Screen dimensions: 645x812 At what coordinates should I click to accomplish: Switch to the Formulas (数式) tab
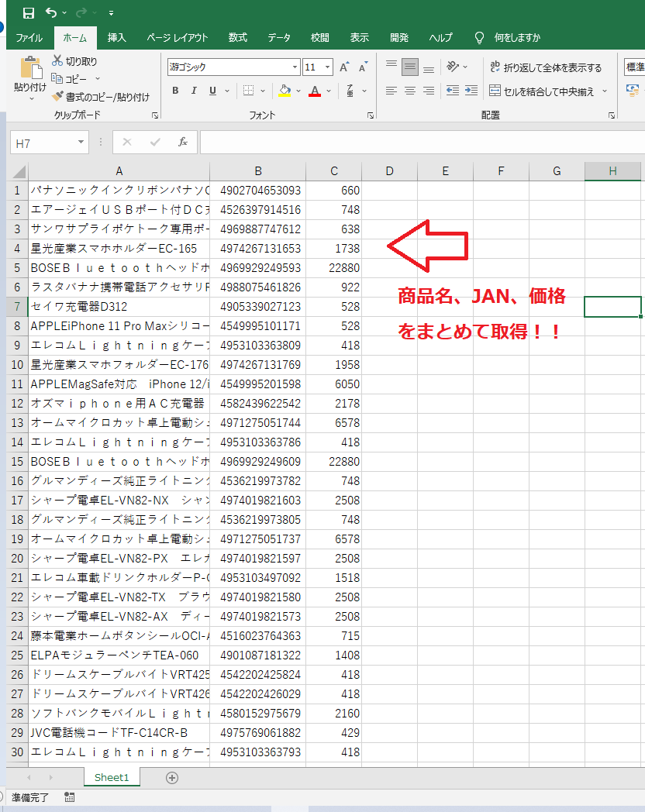tap(238, 38)
